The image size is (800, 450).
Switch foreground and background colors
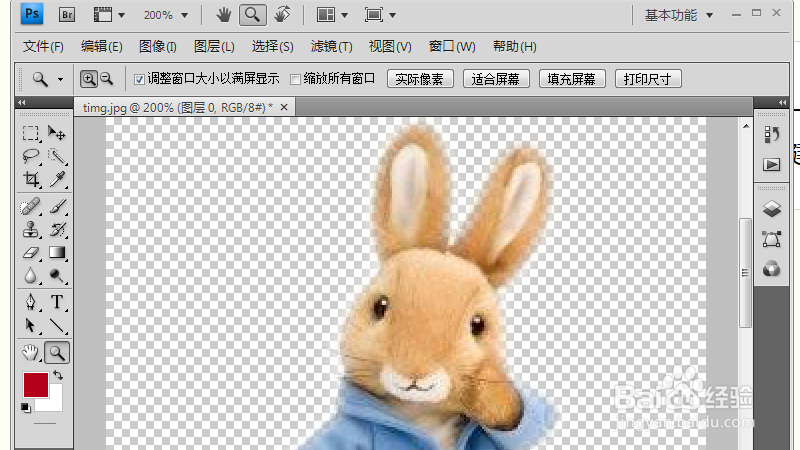[x=58, y=376]
